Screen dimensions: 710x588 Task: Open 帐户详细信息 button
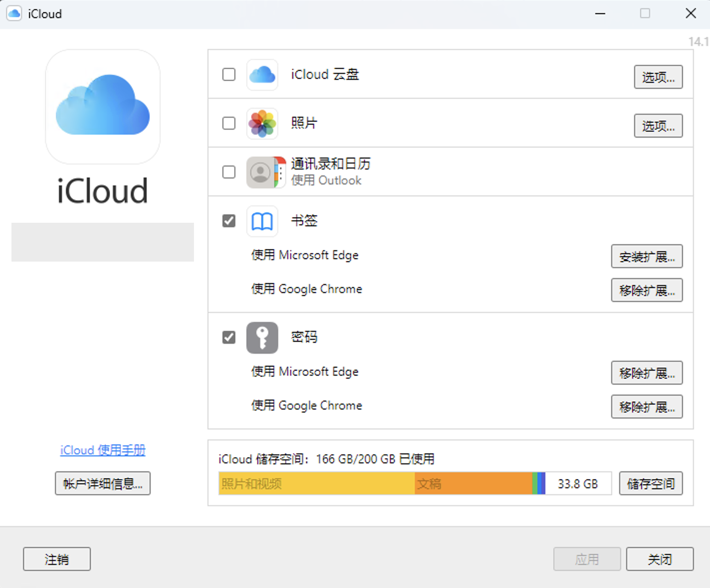[x=103, y=483]
